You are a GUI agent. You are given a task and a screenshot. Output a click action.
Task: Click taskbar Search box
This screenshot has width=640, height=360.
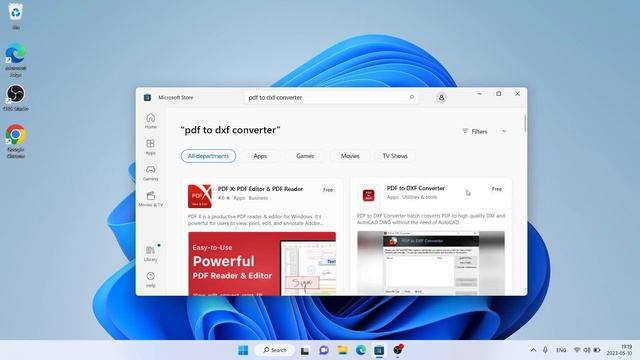tap(274, 350)
